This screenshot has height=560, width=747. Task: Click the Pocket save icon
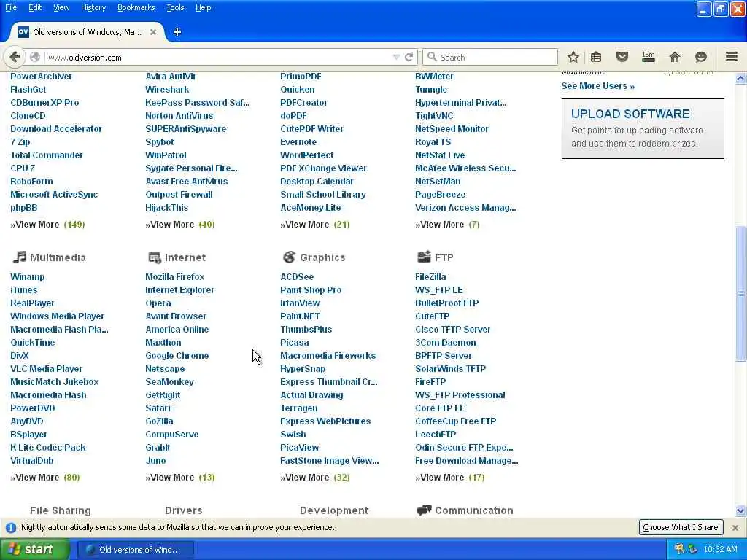pos(622,57)
